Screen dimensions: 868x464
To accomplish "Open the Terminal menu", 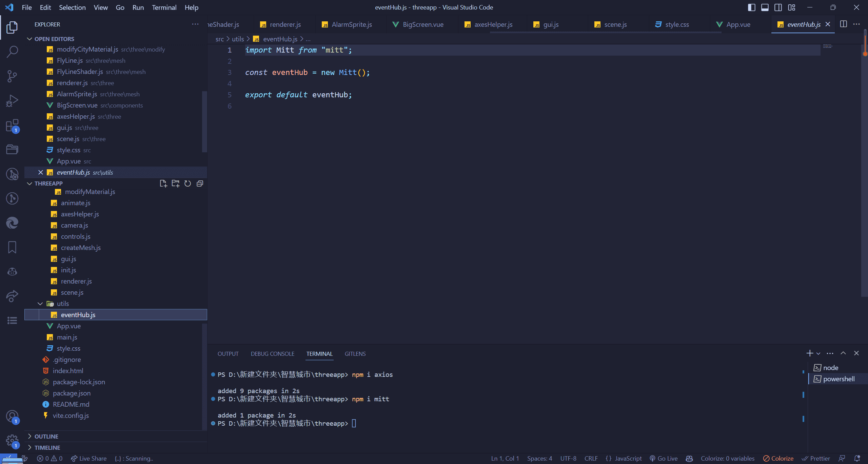I will point(164,7).
